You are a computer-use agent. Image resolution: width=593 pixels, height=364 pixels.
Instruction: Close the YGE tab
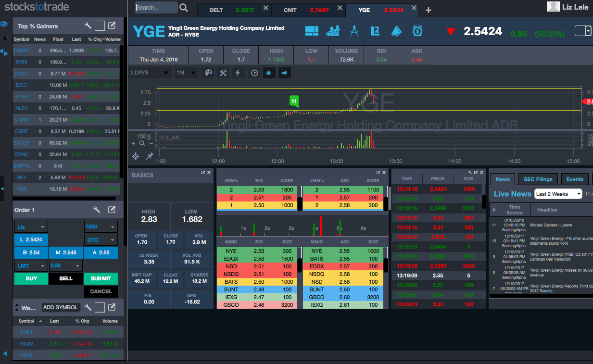[414, 9]
